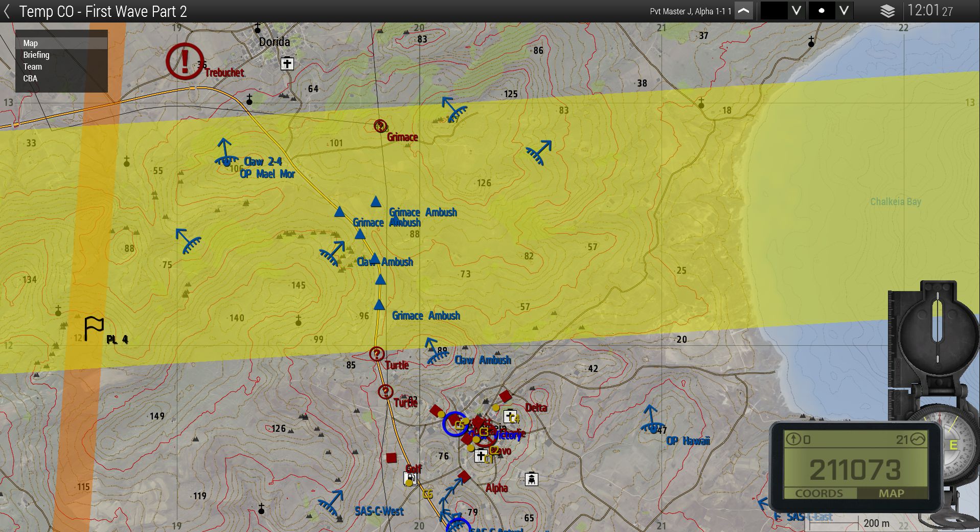
Task: Click the blue triangle beside lower Grimace Ambush
Action: [379, 305]
